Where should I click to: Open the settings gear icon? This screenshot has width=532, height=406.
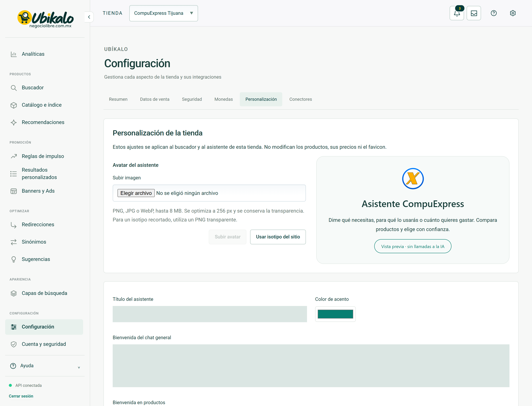click(x=513, y=13)
